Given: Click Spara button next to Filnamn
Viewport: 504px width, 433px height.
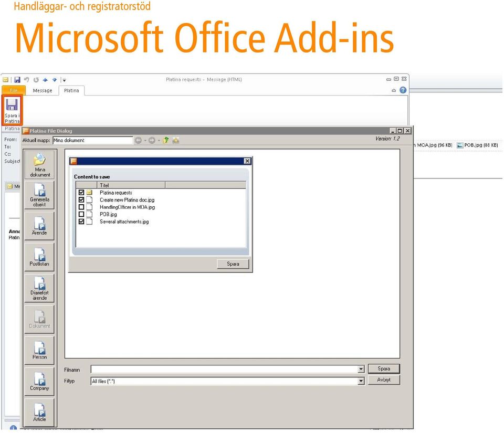Looking at the screenshot, I should point(384,369).
